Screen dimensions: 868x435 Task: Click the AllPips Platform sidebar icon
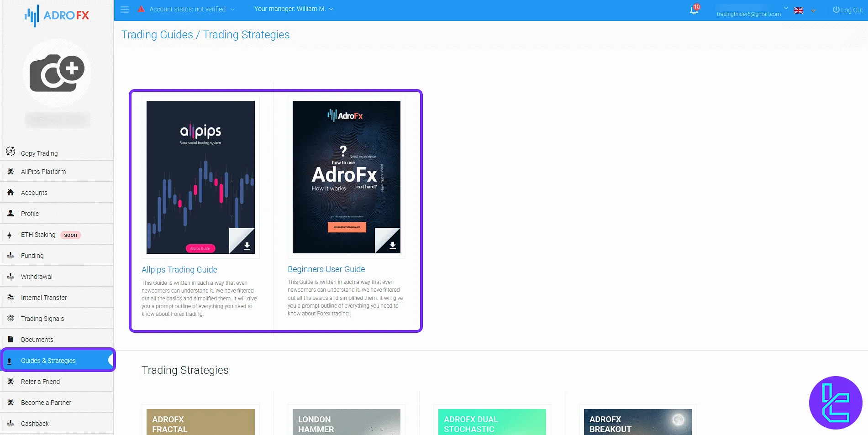coord(11,172)
